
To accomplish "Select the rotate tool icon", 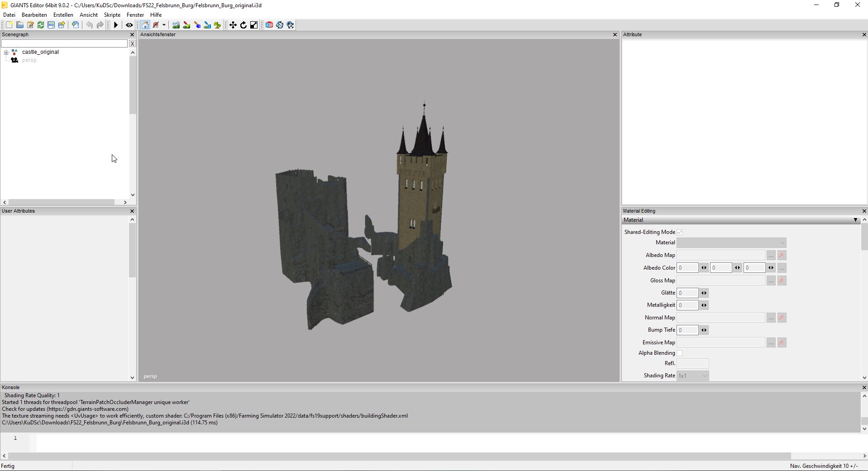I will click(243, 25).
